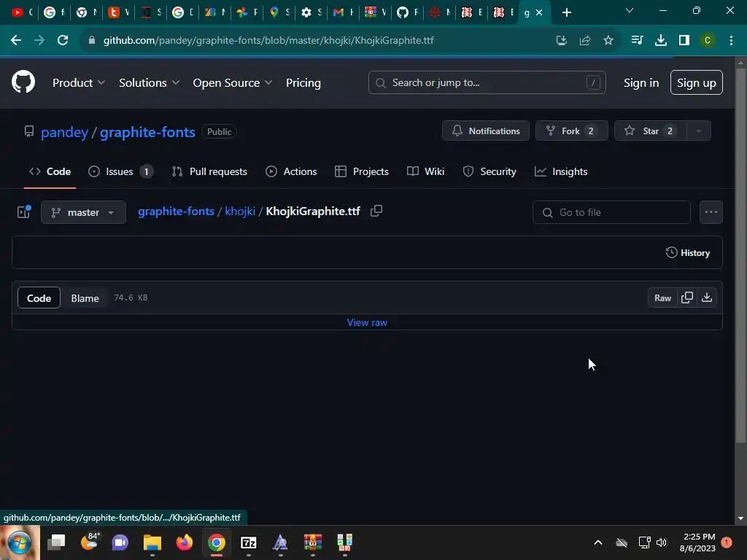Open the master branch selector
The image size is (747, 560).
coord(83,212)
